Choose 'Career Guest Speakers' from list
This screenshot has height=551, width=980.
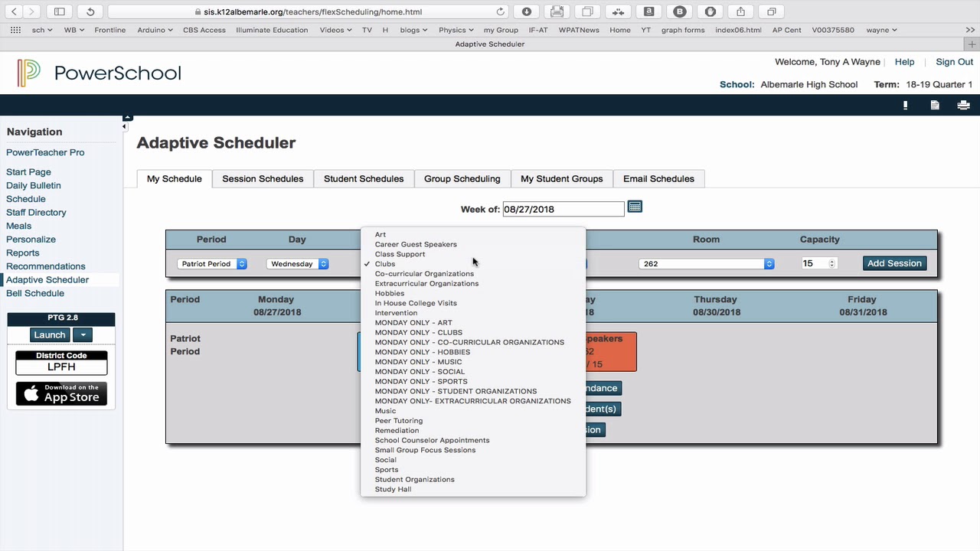coord(473,244)
